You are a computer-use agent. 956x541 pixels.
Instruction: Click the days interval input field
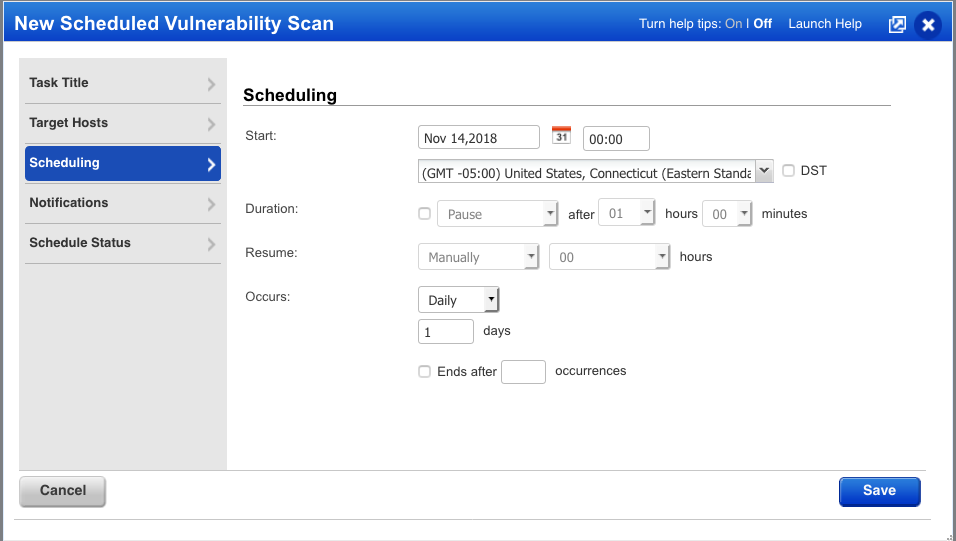pyautogui.click(x=446, y=332)
